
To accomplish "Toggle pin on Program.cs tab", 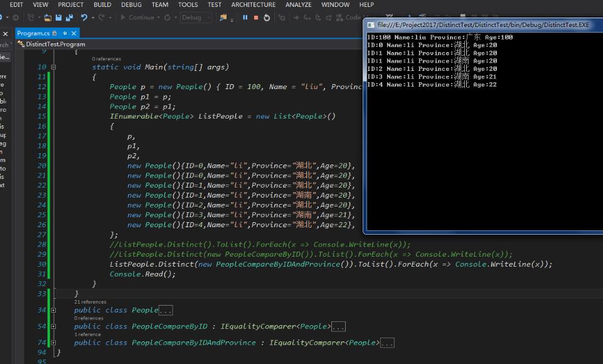I will coord(63,33).
